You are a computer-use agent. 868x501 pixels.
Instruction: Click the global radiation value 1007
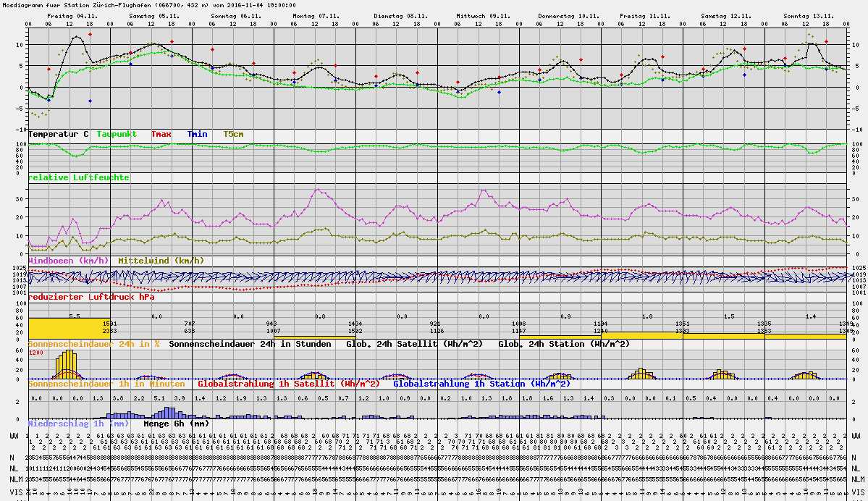coord(273,331)
